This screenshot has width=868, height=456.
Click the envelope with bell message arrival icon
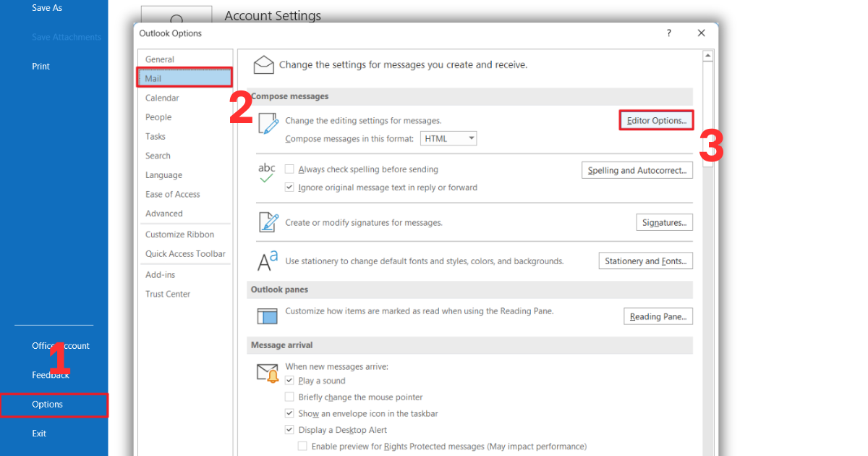(268, 373)
